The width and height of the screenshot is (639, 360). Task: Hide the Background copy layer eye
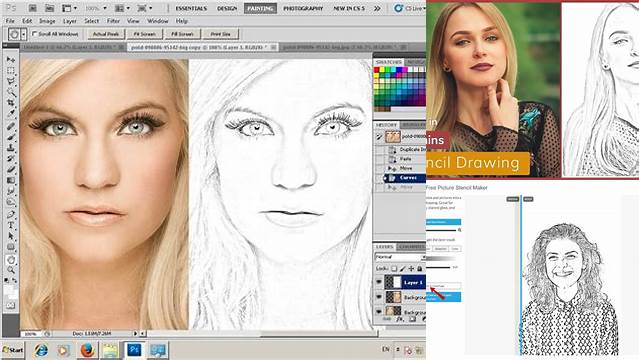[379, 297]
